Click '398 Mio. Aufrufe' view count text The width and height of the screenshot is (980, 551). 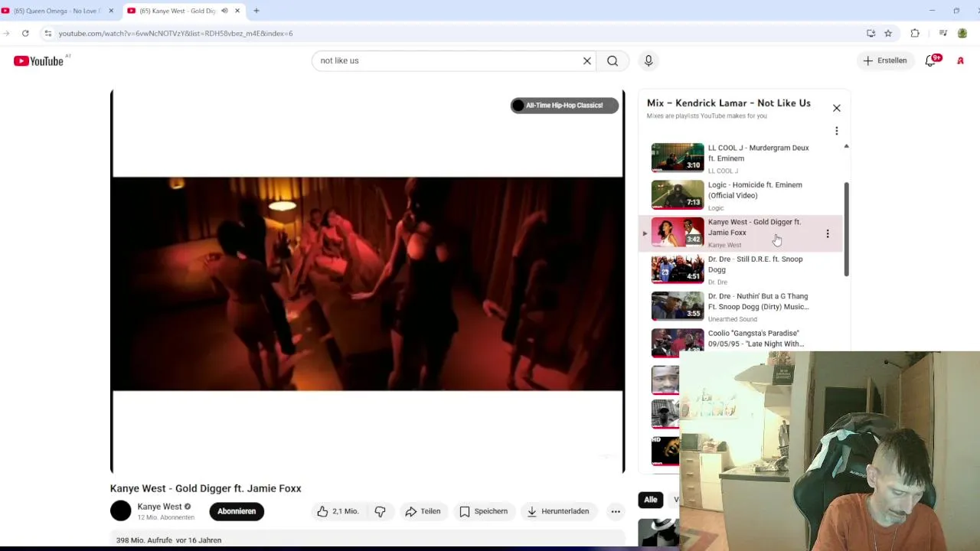(144, 540)
